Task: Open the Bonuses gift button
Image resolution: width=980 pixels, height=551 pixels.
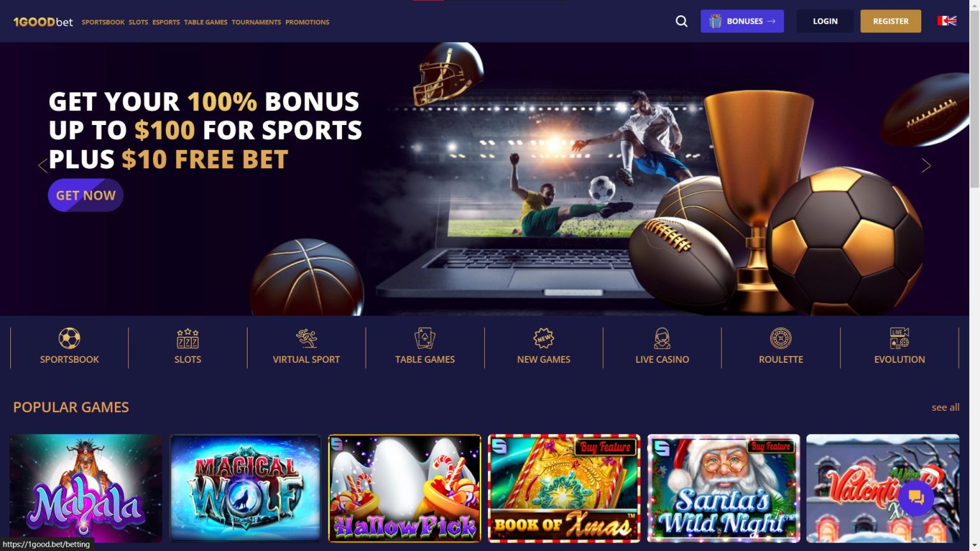Action: coord(742,21)
